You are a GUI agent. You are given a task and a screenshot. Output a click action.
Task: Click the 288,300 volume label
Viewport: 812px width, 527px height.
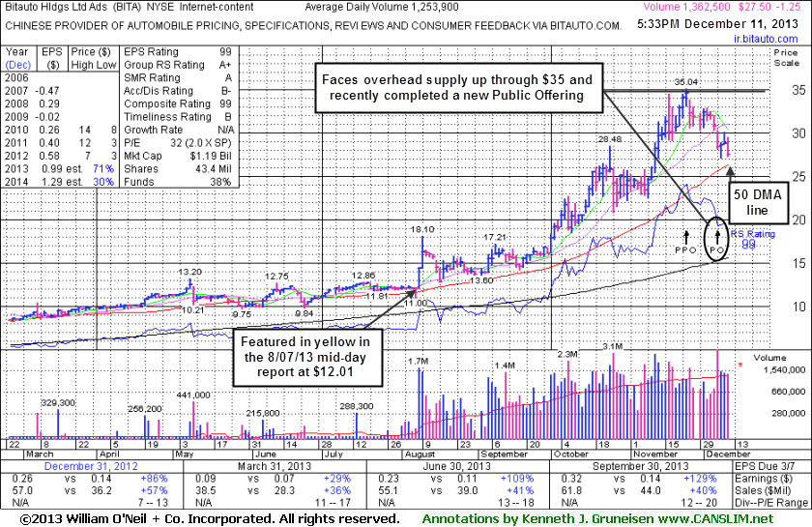point(357,406)
